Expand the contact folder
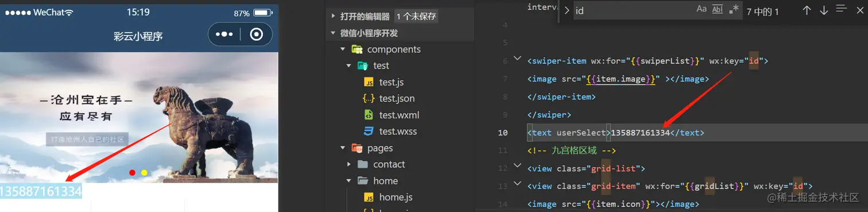868x212 pixels. (349, 164)
